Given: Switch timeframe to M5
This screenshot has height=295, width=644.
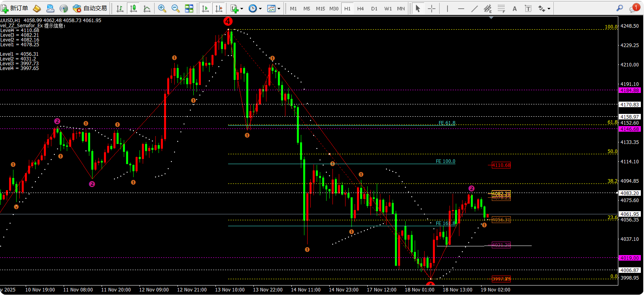Looking at the screenshot, I should click(307, 8).
